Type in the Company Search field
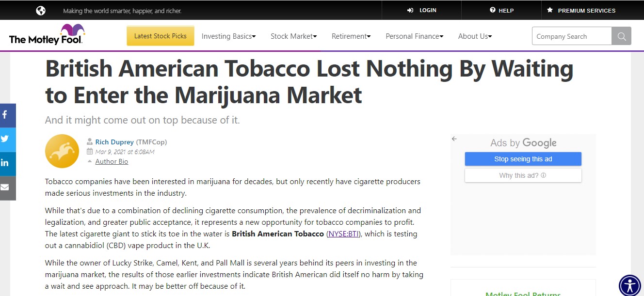644x296 pixels. point(571,36)
